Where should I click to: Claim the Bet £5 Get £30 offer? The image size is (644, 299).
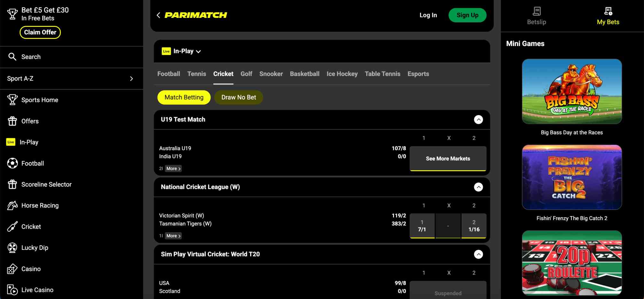pos(40,32)
